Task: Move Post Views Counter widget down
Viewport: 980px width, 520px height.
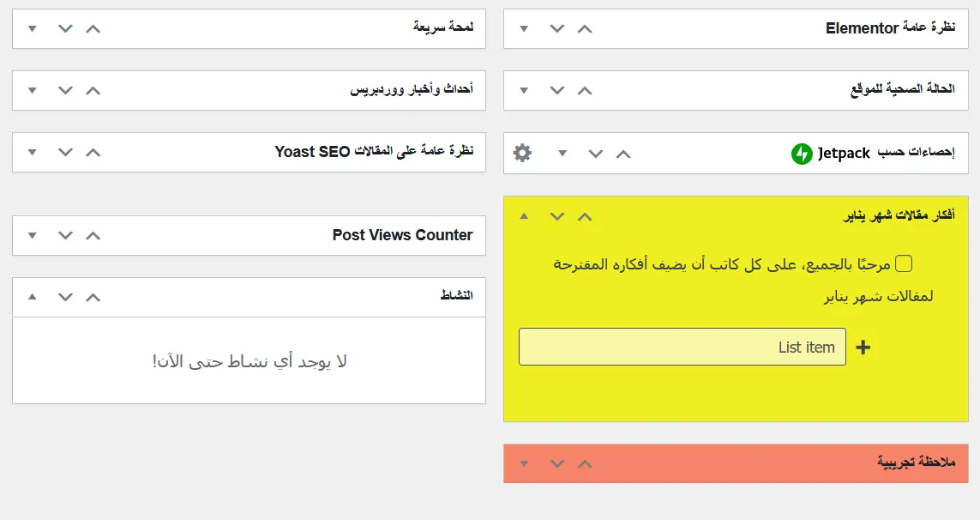Action: click(x=65, y=235)
